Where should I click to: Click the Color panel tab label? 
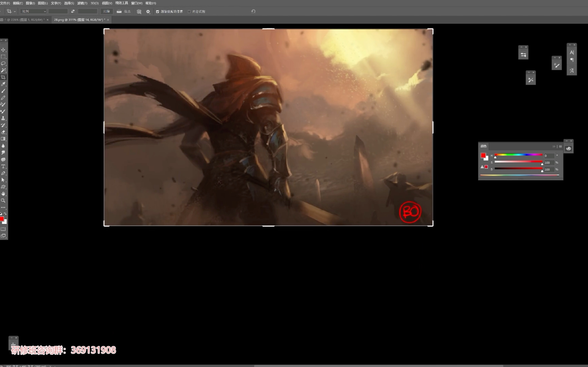click(x=484, y=146)
